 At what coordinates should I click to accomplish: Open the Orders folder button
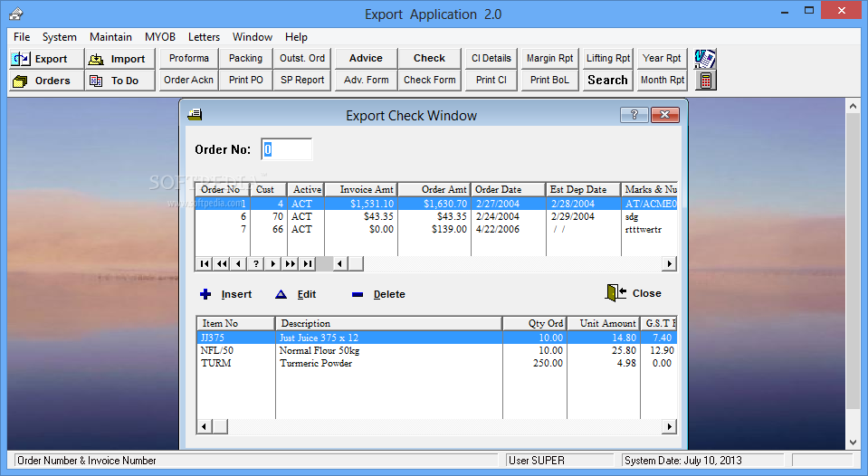46,81
